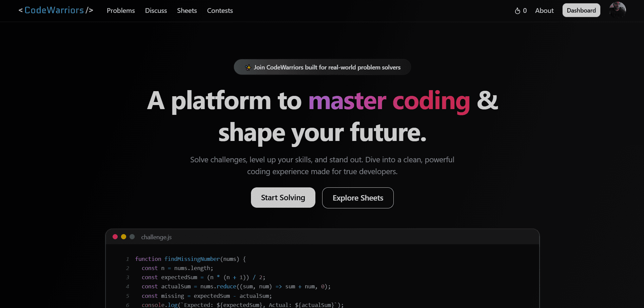Click the flame streak icon
644x308 pixels.
click(x=518, y=11)
